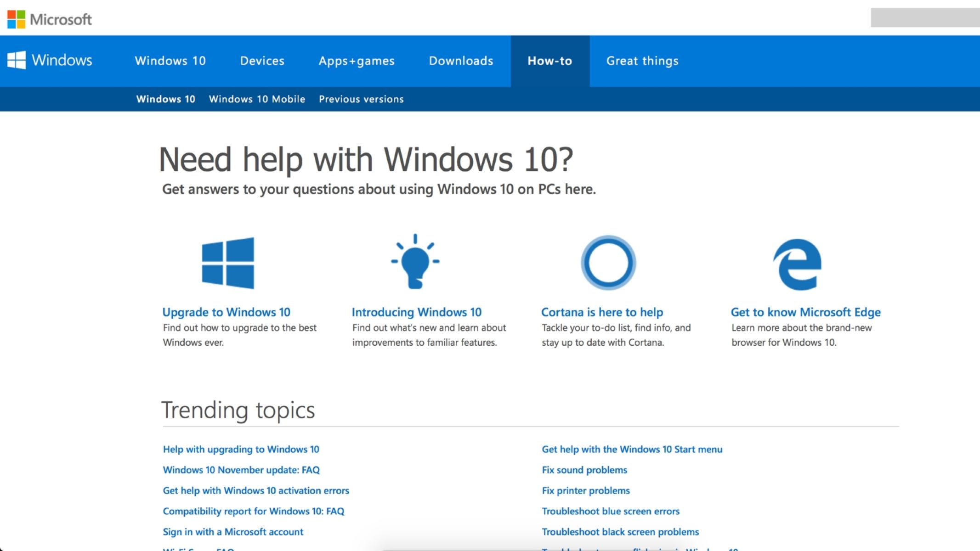Open 'Get help with Windows 10 activation errors'

(256, 490)
